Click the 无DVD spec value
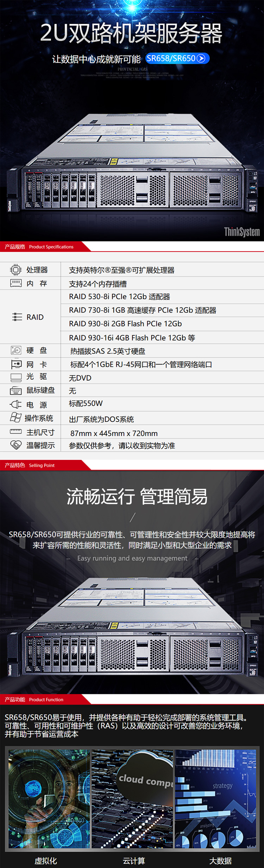Viewport: 264px width, 868px height. [80, 378]
